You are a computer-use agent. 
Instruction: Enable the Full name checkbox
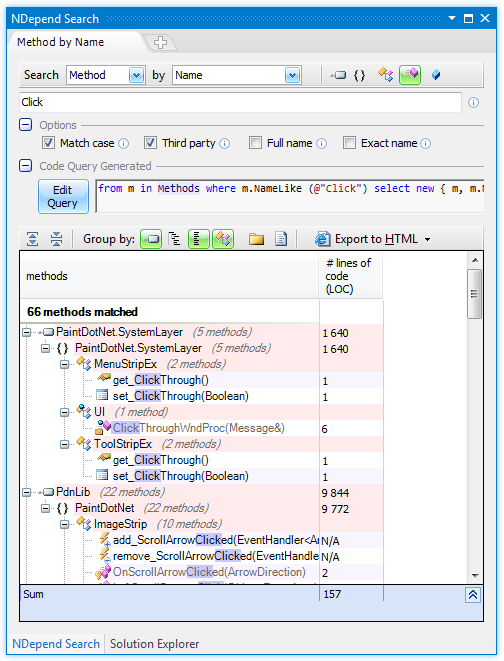[x=255, y=143]
